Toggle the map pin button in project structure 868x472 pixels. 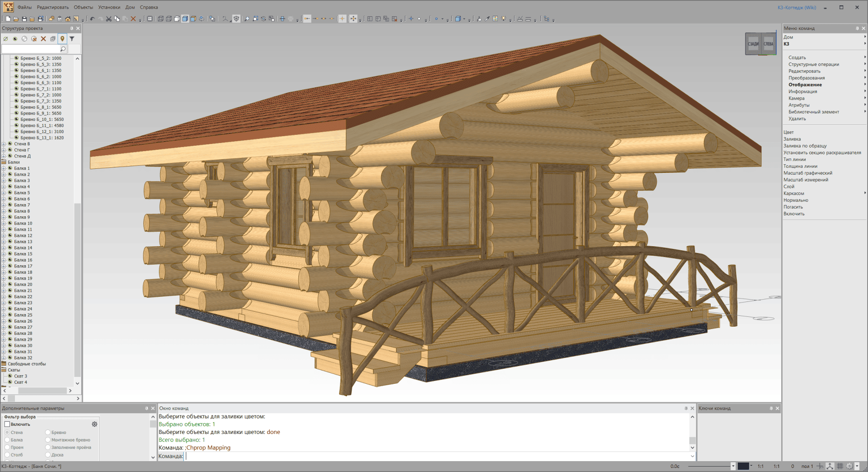62,39
